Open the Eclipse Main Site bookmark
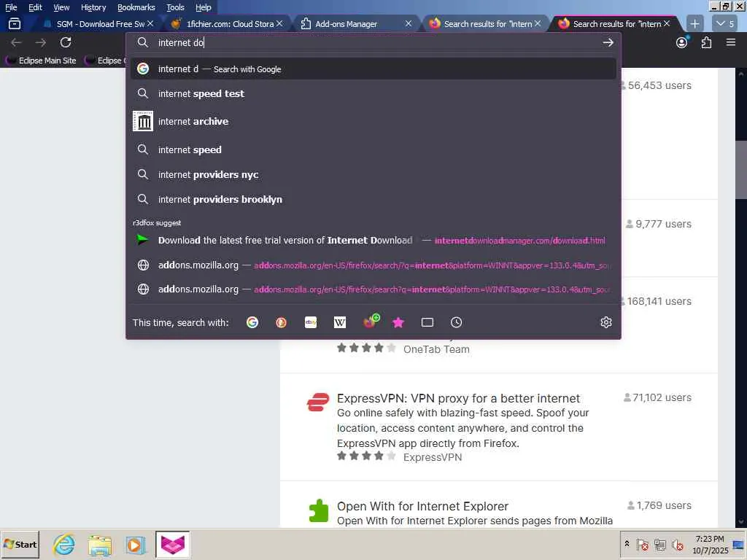Image resolution: width=747 pixels, height=560 pixels. 41,61
